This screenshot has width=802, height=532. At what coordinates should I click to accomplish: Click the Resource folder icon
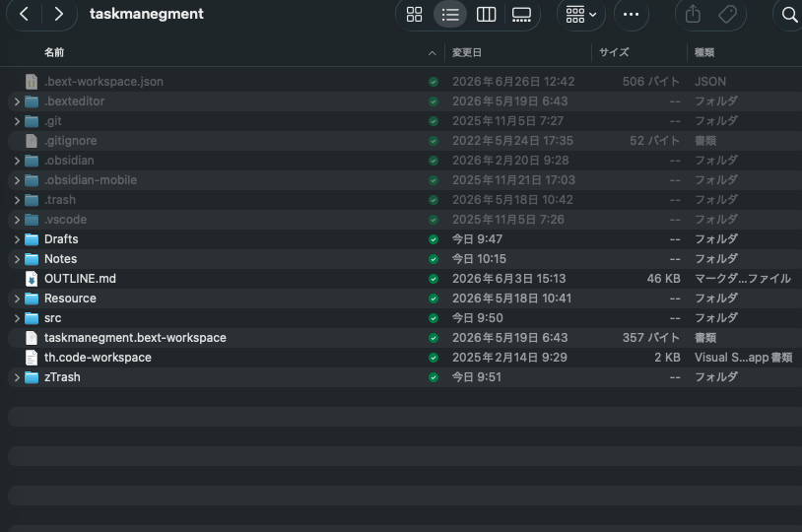click(32, 299)
